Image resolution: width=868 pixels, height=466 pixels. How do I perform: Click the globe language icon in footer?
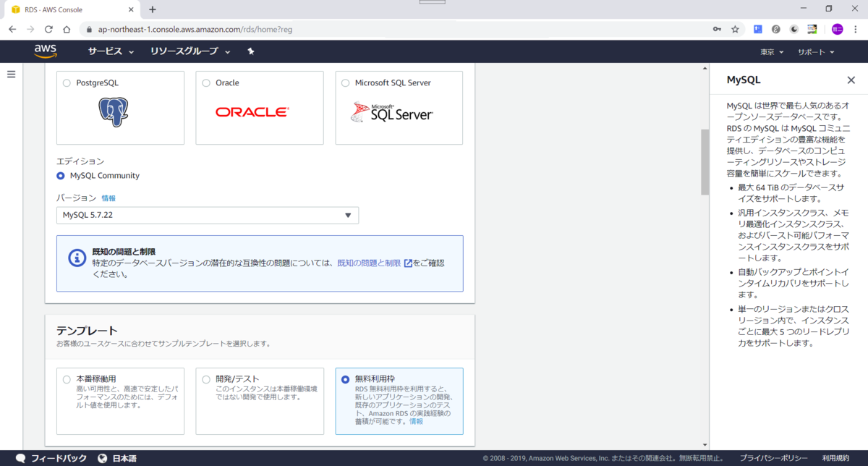[x=103, y=458]
